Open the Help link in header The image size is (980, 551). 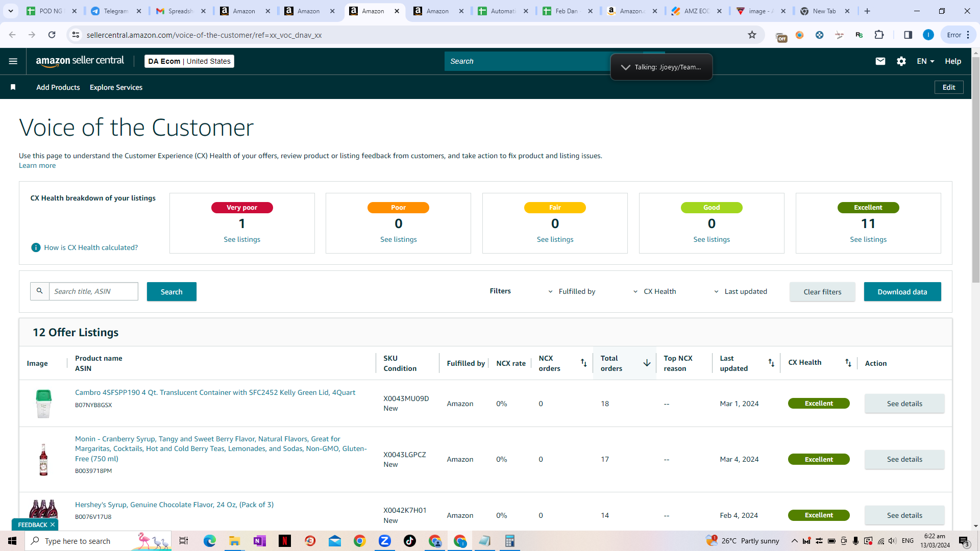[x=953, y=61]
